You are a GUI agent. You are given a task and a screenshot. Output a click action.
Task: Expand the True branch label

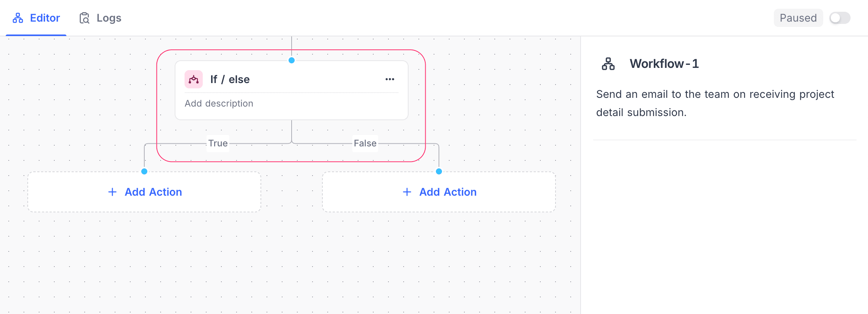218,143
